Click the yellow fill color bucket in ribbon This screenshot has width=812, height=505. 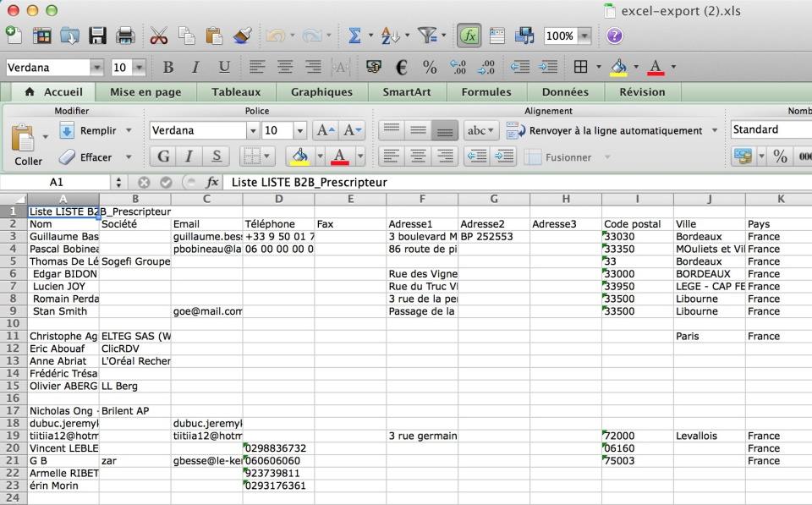tap(299, 156)
